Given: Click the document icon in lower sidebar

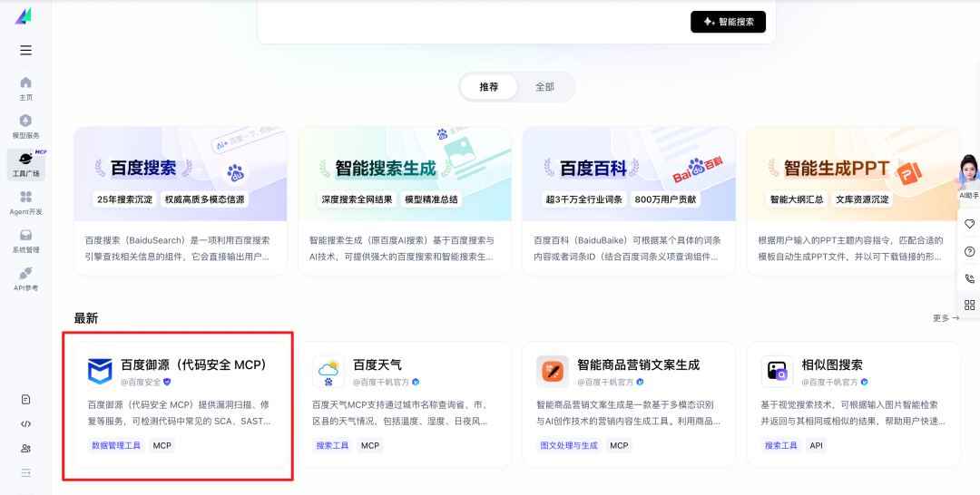Looking at the screenshot, I should point(25,400).
